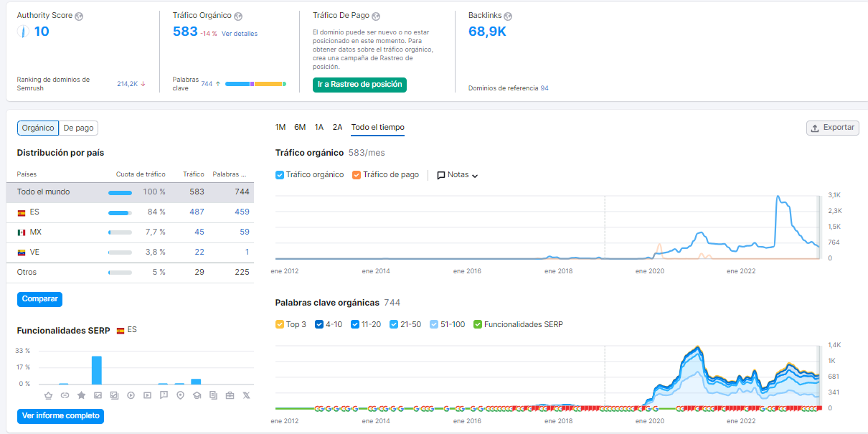Click the Backlinks globe info icon
Viewport: 868px width, 434px height.
click(x=508, y=16)
